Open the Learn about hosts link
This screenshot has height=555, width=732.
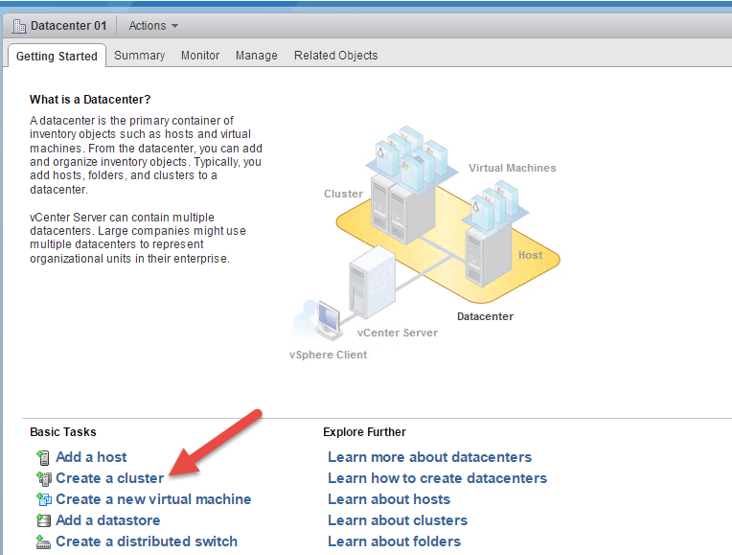pos(389,499)
